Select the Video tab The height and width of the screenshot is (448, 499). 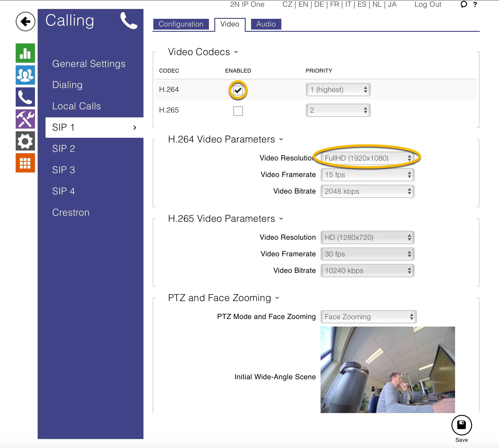[230, 24]
